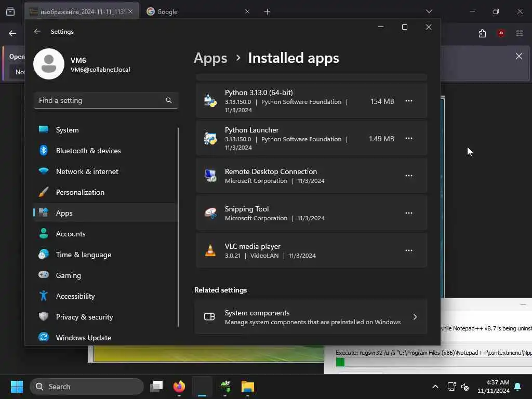The width and height of the screenshot is (532, 399).
Task: Select Apps in the settings sidebar
Action: click(105, 213)
